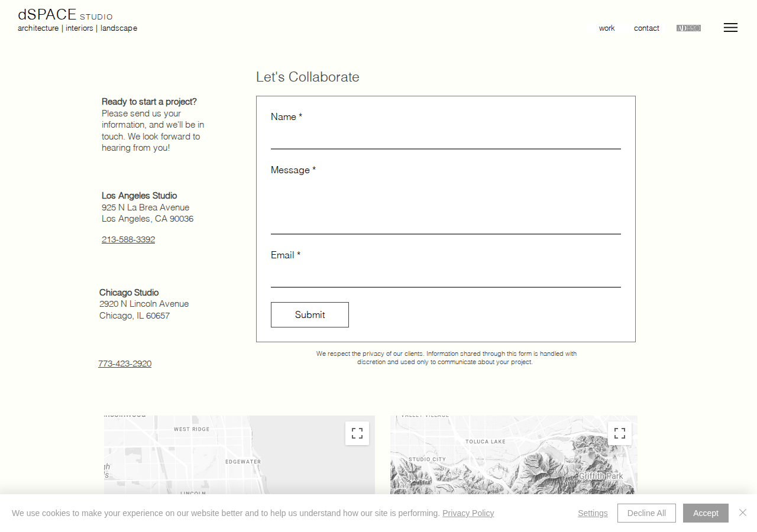757x532 pixels.
Task: Focus the Name input field
Action: tap(446, 138)
